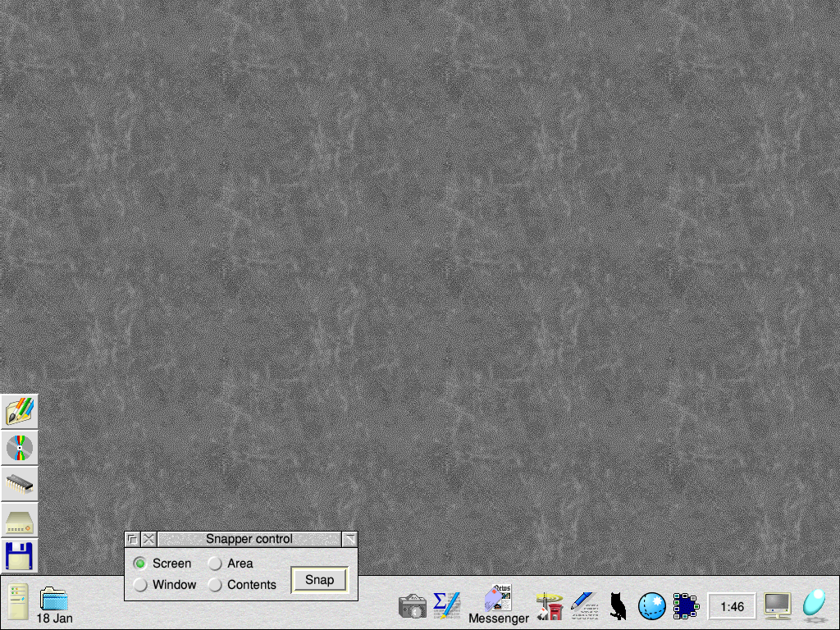Open the Messenger icon on the icon bar
Screen dimensions: 840x630
(x=498, y=605)
